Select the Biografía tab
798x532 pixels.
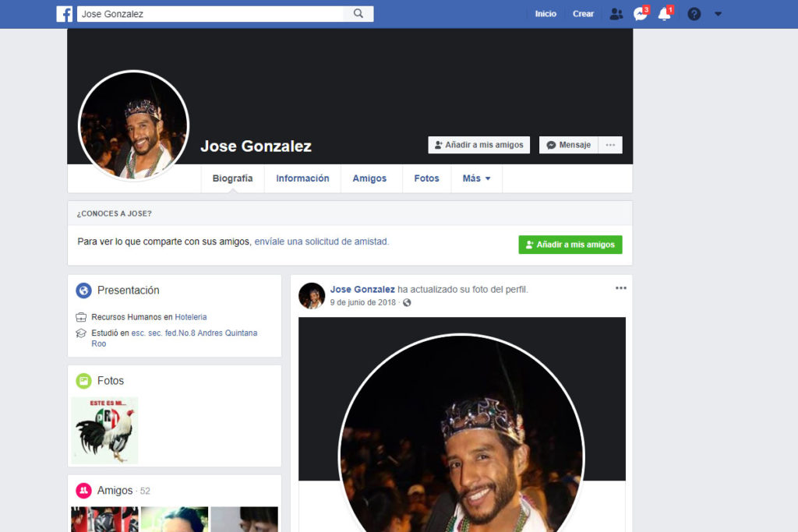(x=232, y=178)
